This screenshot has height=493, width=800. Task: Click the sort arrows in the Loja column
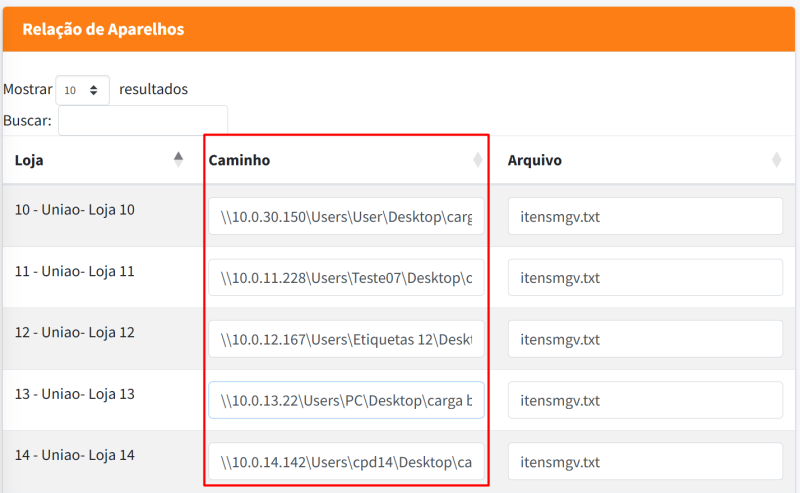(178, 159)
